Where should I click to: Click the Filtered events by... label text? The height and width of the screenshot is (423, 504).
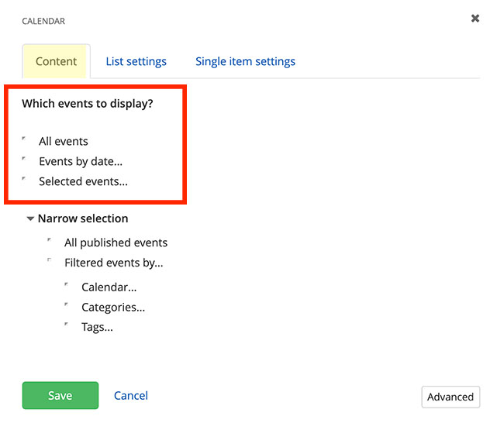pos(113,263)
